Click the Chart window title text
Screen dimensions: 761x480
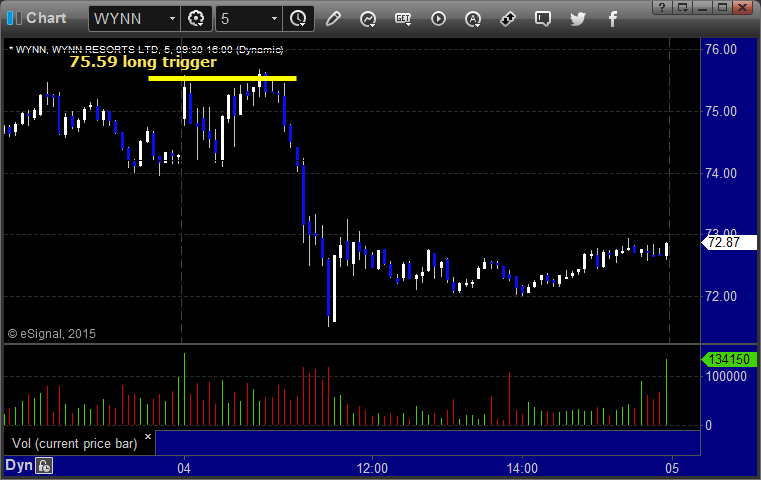coord(46,18)
